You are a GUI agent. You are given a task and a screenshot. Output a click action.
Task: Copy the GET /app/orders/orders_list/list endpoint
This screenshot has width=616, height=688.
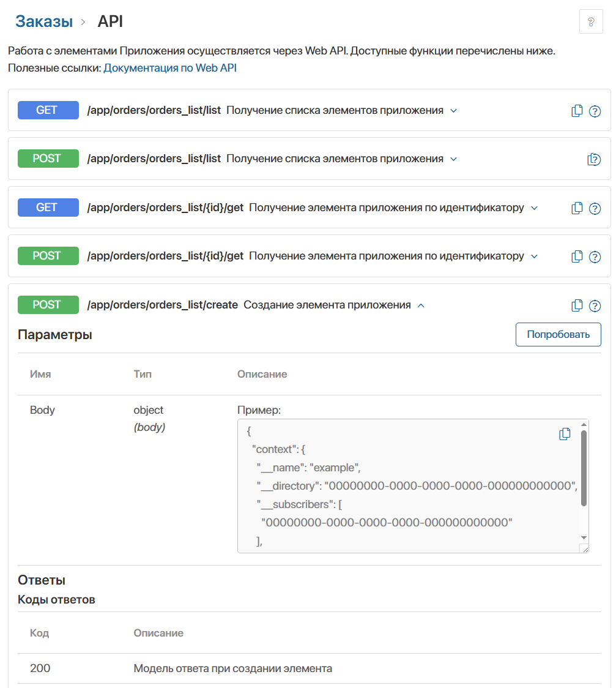coord(577,111)
